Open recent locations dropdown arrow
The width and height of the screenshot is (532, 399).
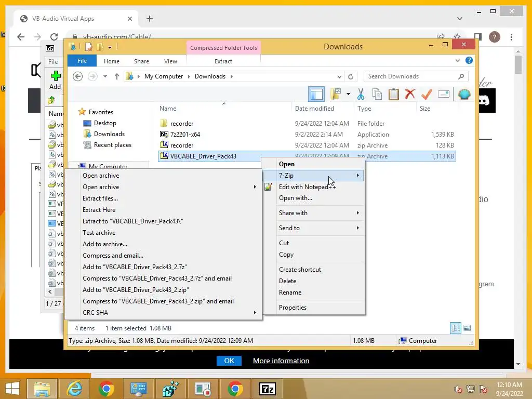coord(105,76)
